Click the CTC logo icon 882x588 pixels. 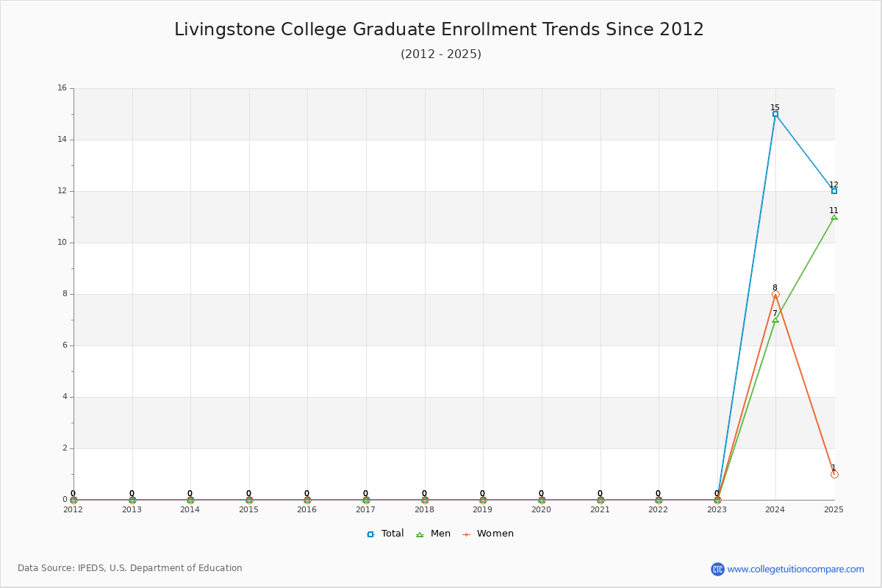pyautogui.click(x=717, y=569)
